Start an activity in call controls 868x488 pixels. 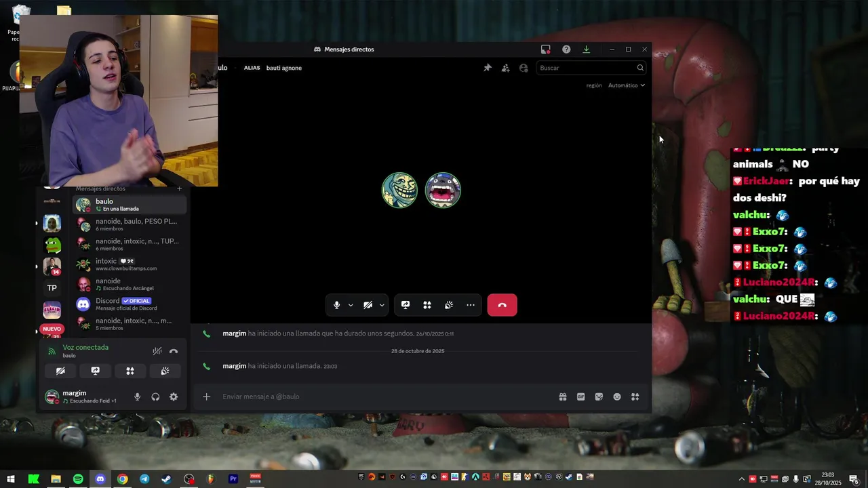427,305
